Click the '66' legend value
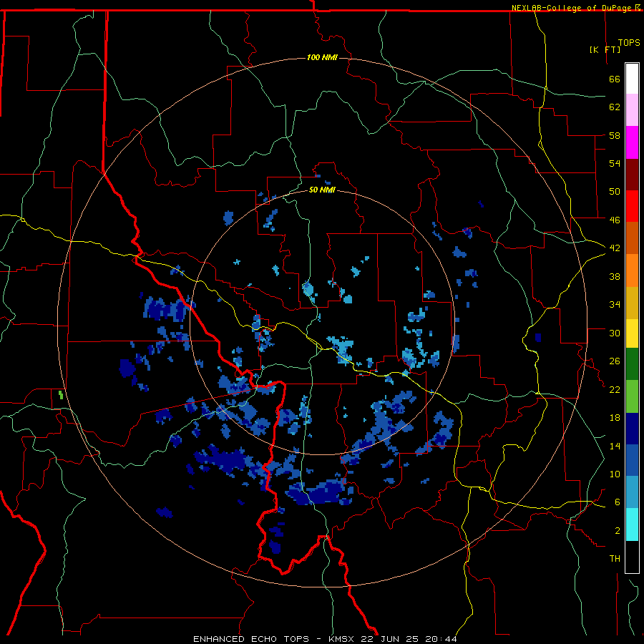The image size is (644, 644). point(615,79)
